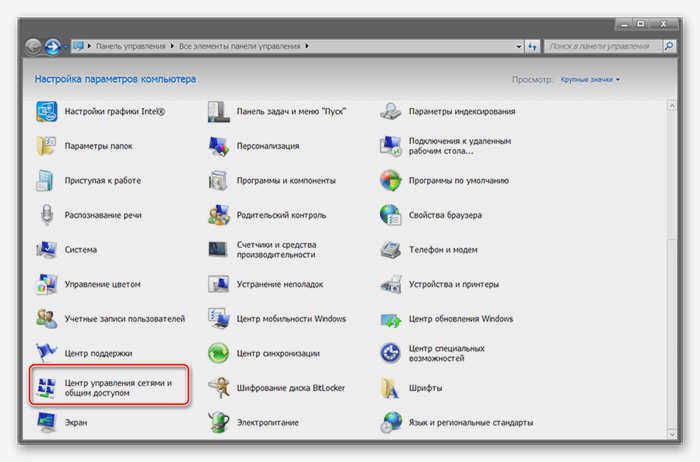Open the 'Центр специальных возможностей' link
This screenshot has width=700, height=462.
click(x=446, y=353)
